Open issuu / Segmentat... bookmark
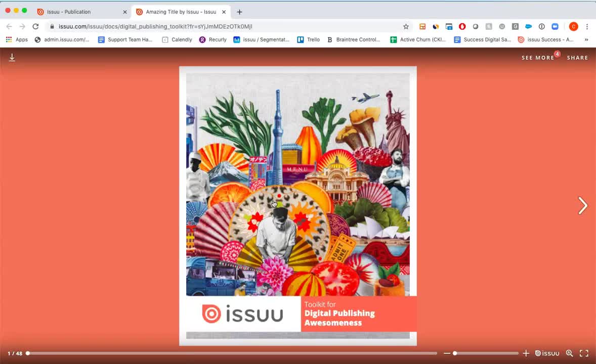596x364 pixels. (261, 39)
